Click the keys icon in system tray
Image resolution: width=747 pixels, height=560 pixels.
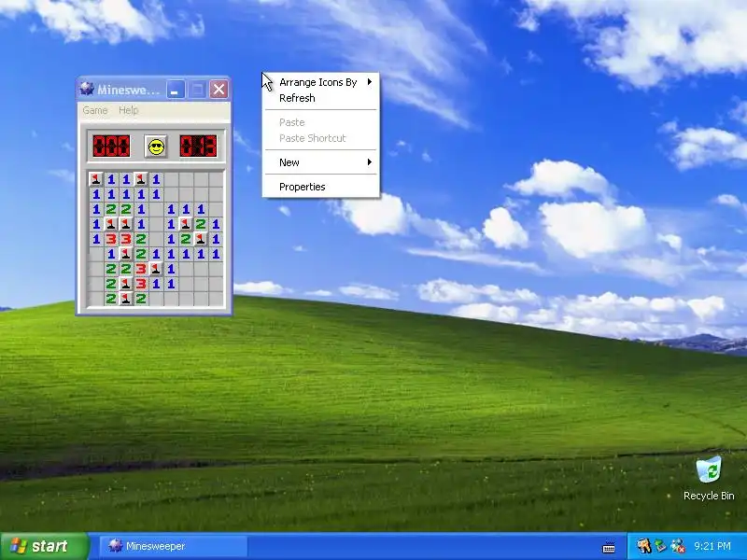tap(643, 546)
